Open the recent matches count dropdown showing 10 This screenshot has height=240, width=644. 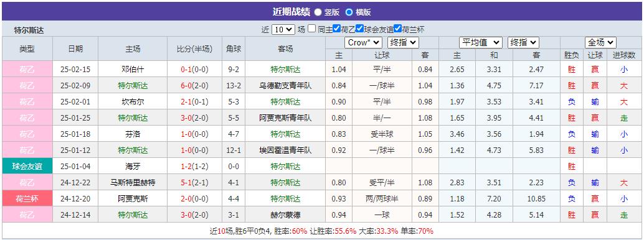283,30
